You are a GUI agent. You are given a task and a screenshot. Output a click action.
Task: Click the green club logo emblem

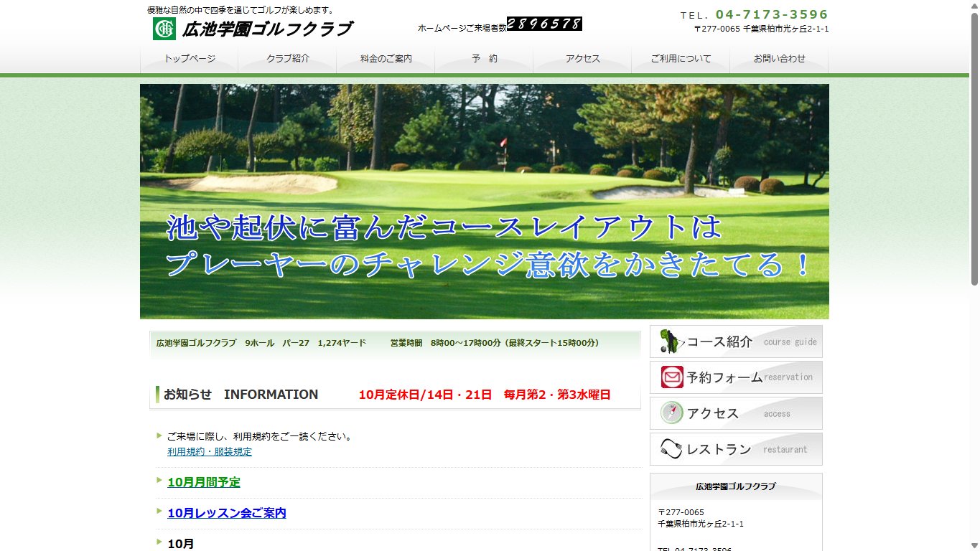(x=164, y=29)
